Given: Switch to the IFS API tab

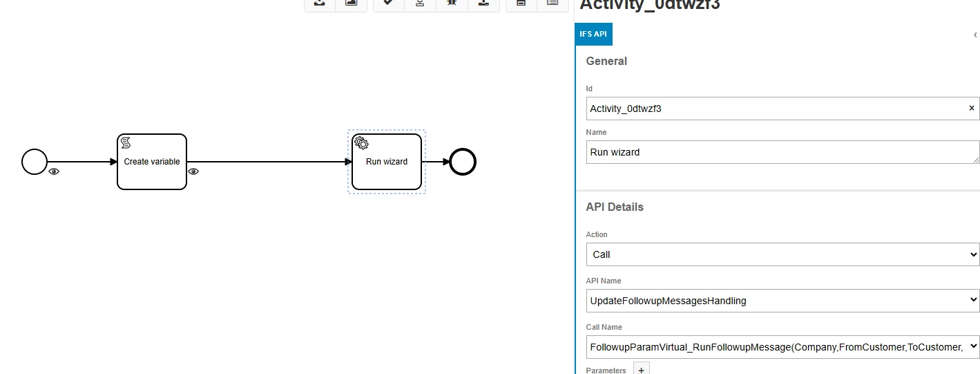Looking at the screenshot, I should pos(593,34).
